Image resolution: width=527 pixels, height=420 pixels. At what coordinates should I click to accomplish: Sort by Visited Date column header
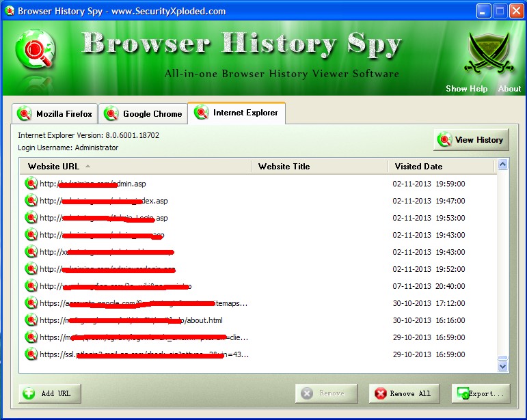[441, 167]
